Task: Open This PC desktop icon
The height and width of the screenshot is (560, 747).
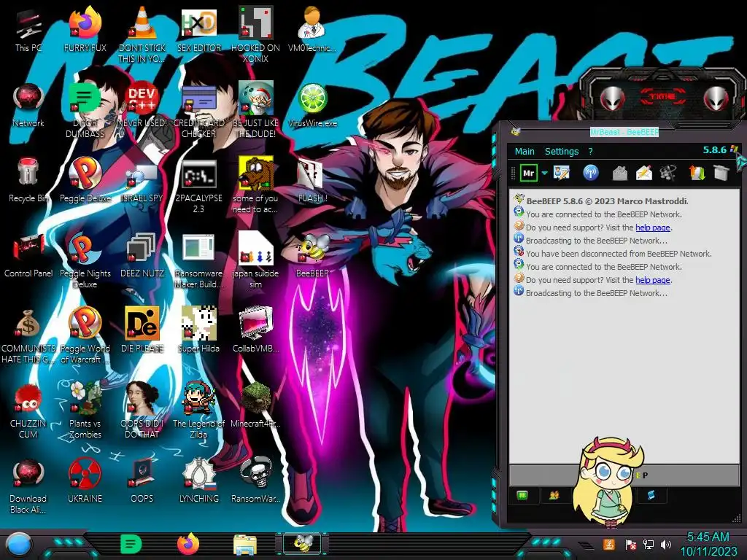Action: [28, 29]
